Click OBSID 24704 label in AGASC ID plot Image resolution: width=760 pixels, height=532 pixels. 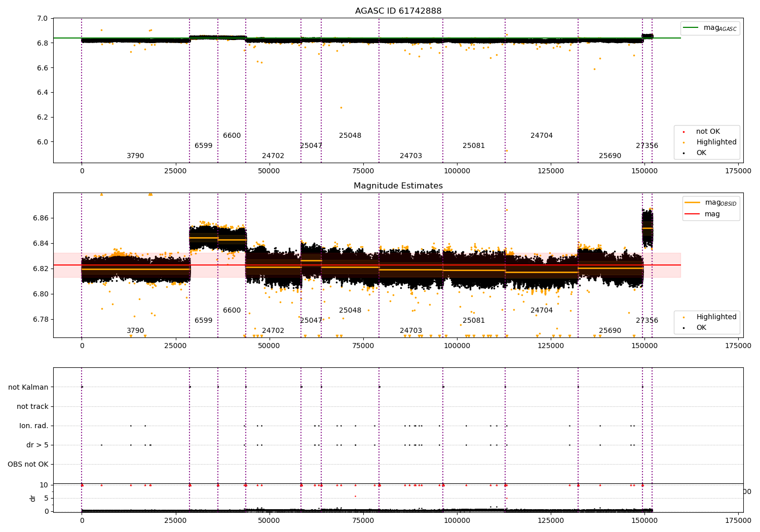pos(542,136)
